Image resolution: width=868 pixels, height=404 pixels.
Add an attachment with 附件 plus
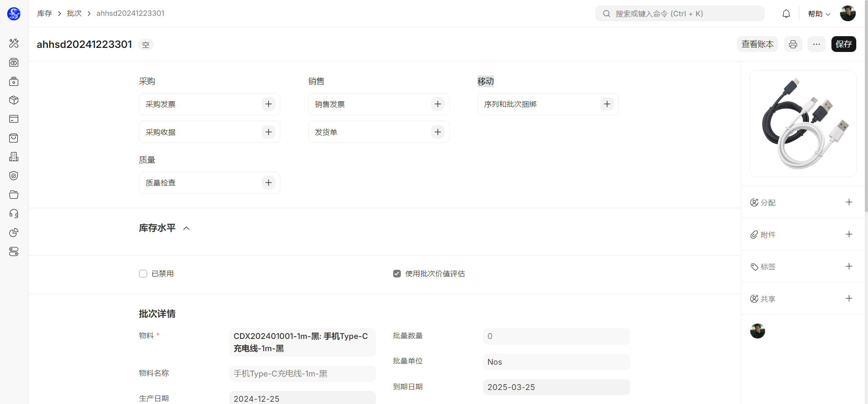tap(849, 234)
